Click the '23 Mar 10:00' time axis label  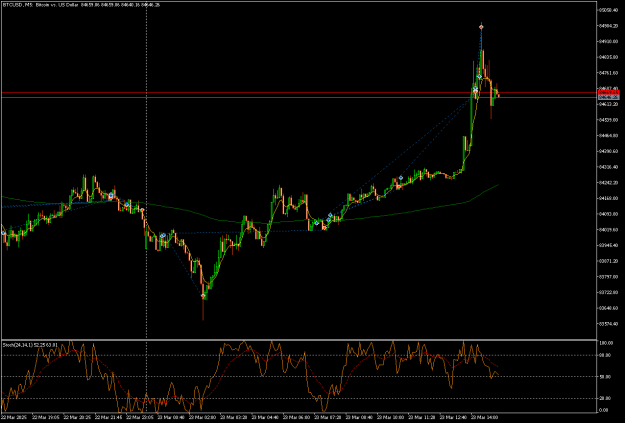pos(390,417)
